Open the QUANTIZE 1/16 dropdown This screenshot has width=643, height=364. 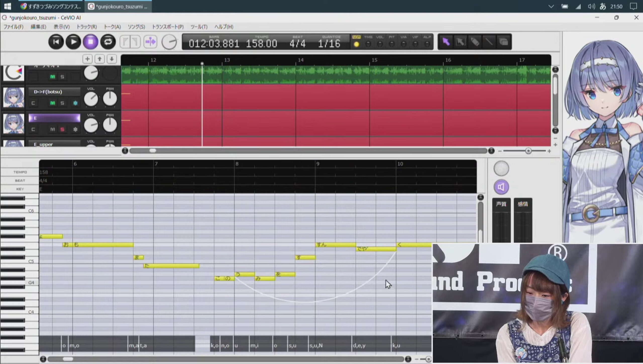(329, 44)
